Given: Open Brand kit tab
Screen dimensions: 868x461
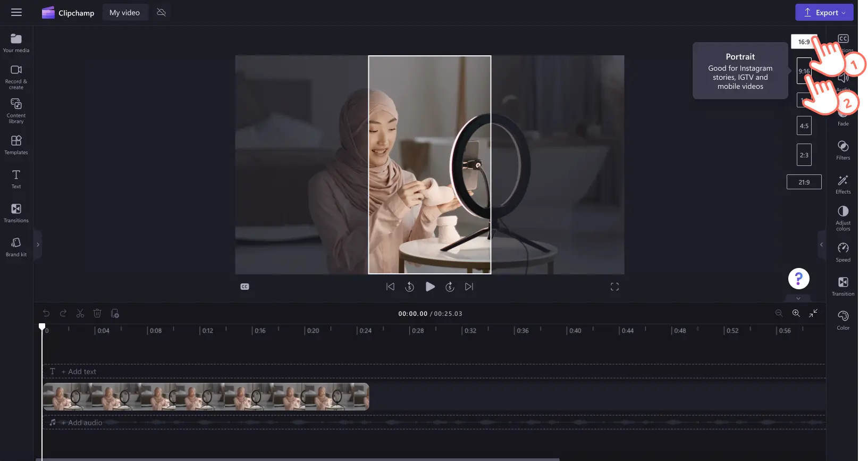Looking at the screenshot, I should (x=16, y=247).
